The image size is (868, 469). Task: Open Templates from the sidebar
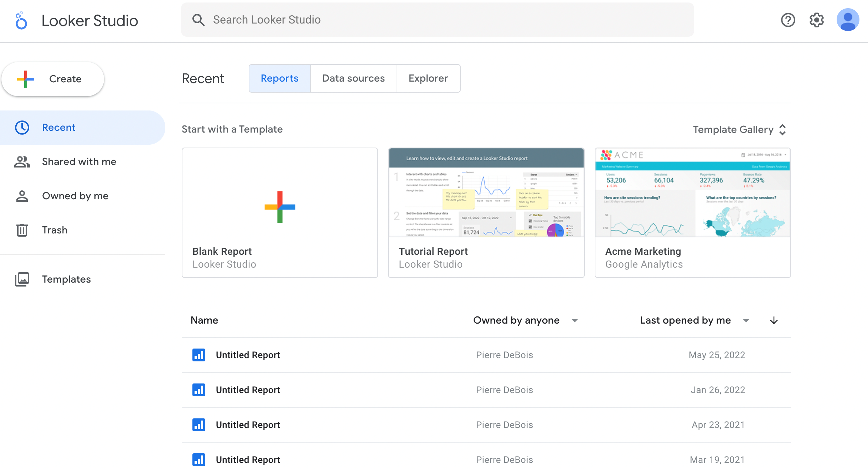(66, 279)
